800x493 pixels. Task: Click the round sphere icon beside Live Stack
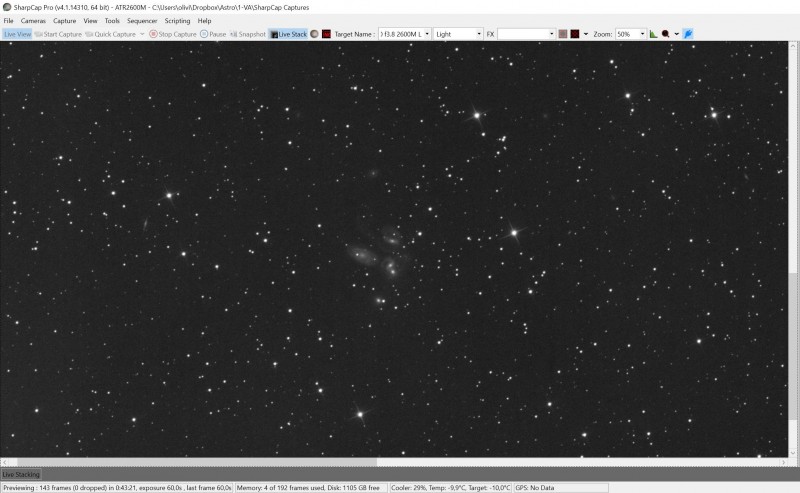[x=314, y=34]
